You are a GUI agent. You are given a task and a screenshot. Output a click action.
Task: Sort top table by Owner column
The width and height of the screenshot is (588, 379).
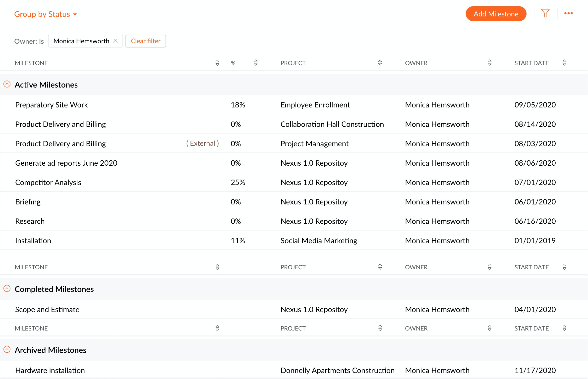[489, 63]
